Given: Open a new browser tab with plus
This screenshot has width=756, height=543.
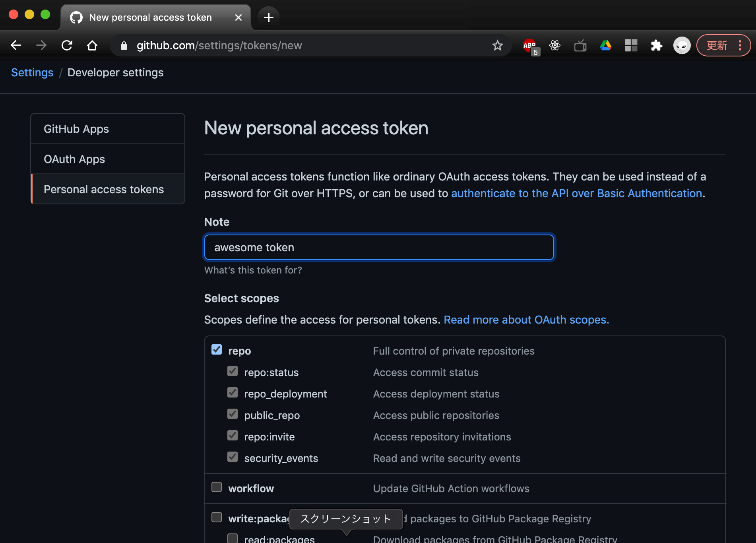Looking at the screenshot, I should coord(269,17).
